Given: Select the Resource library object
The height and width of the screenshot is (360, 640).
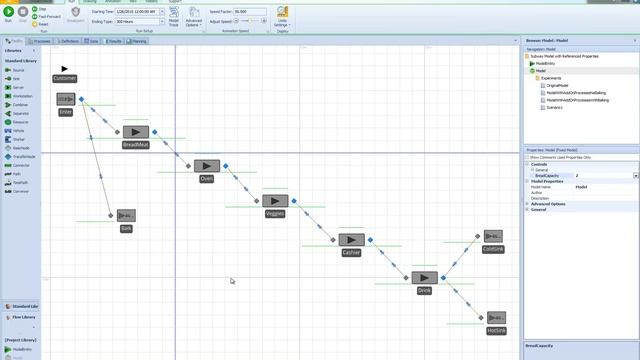Looking at the screenshot, I should tap(17, 122).
